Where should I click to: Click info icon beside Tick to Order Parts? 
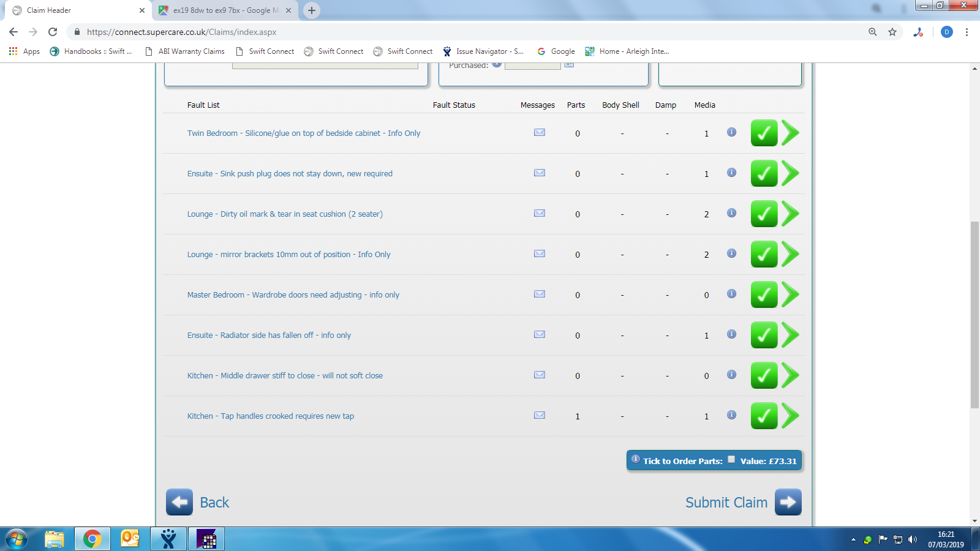tap(636, 459)
